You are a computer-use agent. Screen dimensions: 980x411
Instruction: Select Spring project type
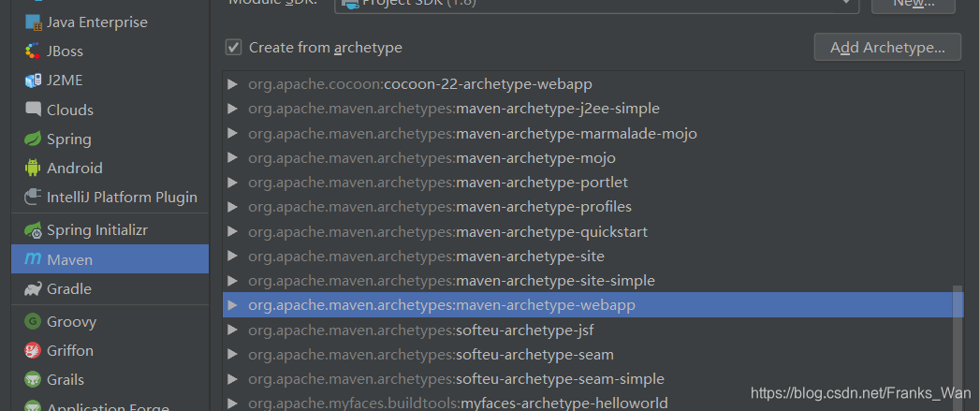(x=110, y=139)
